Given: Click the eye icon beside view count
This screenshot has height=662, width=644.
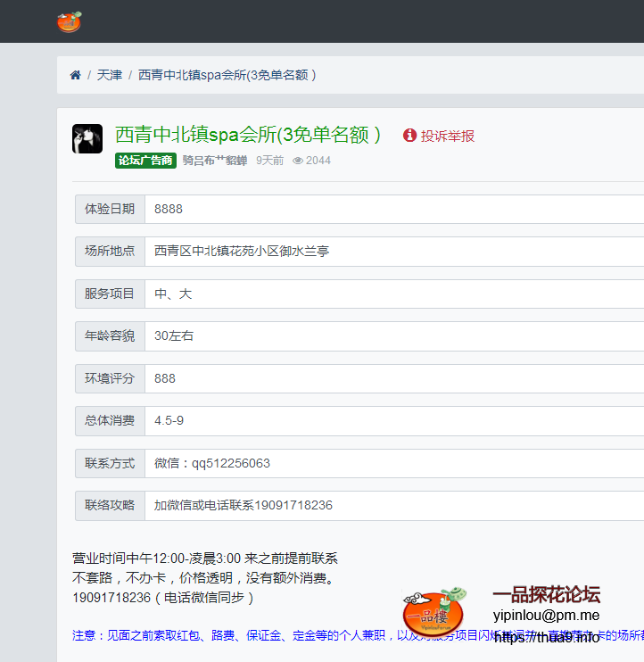Looking at the screenshot, I should [298, 161].
